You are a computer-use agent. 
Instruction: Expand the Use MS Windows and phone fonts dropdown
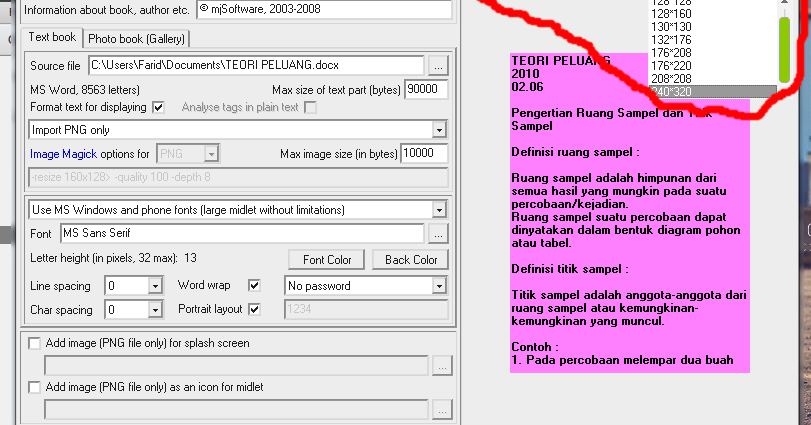pos(238,210)
